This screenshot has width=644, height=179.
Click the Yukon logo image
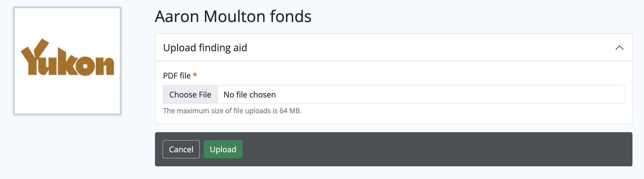[x=67, y=61]
